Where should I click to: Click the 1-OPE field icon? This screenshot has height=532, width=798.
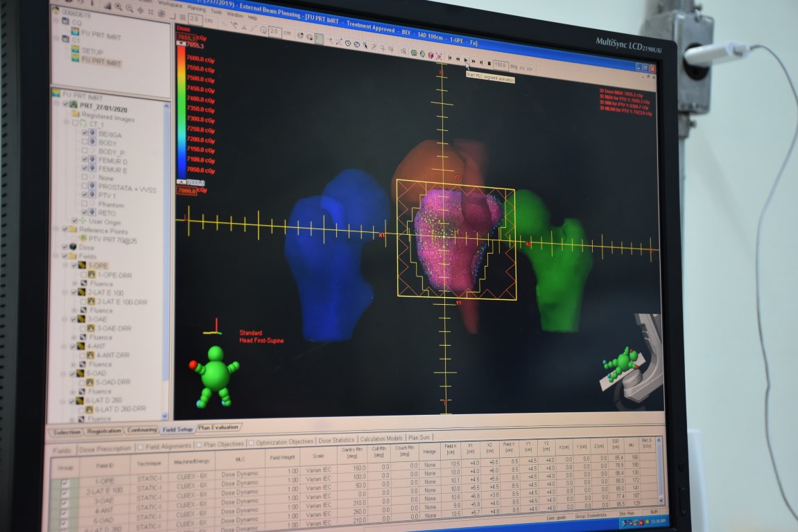pyautogui.click(x=81, y=266)
